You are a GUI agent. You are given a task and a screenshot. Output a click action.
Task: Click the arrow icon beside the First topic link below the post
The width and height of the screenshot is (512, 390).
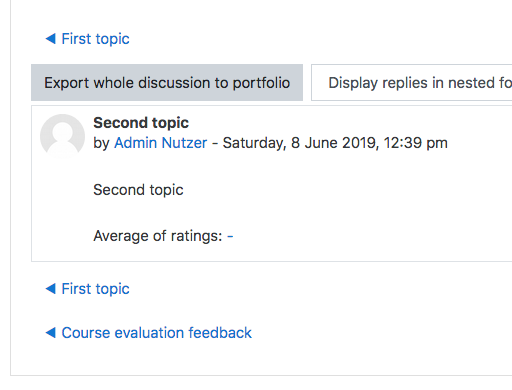(51, 289)
